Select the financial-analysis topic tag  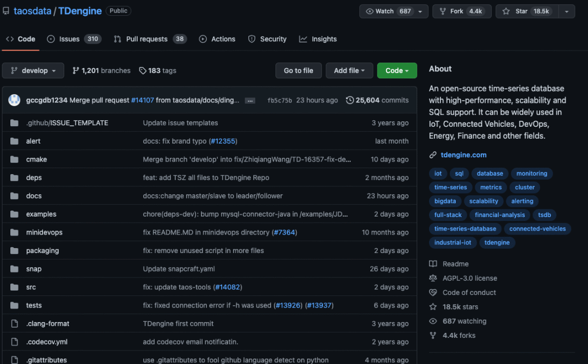click(499, 215)
